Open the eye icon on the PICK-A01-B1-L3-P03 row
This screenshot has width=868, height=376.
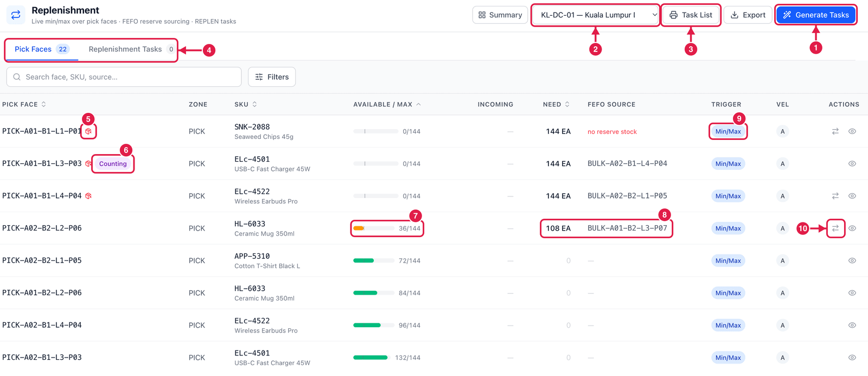[x=852, y=164]
